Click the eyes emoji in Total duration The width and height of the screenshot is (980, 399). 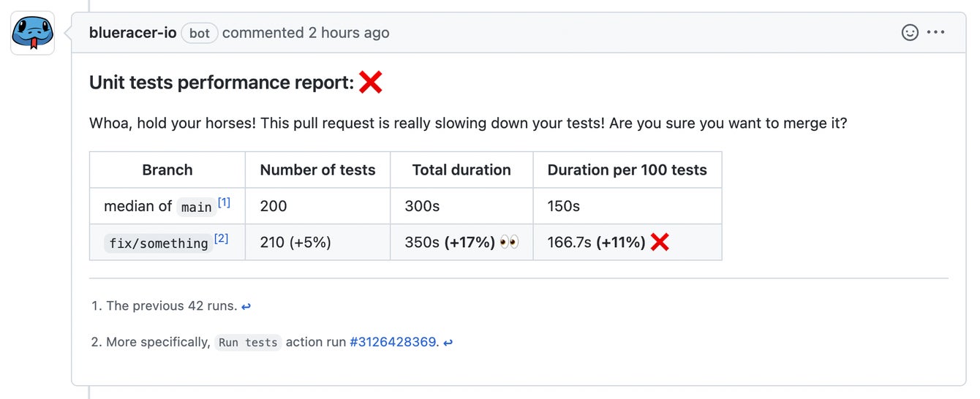click(x=509, y=242)
